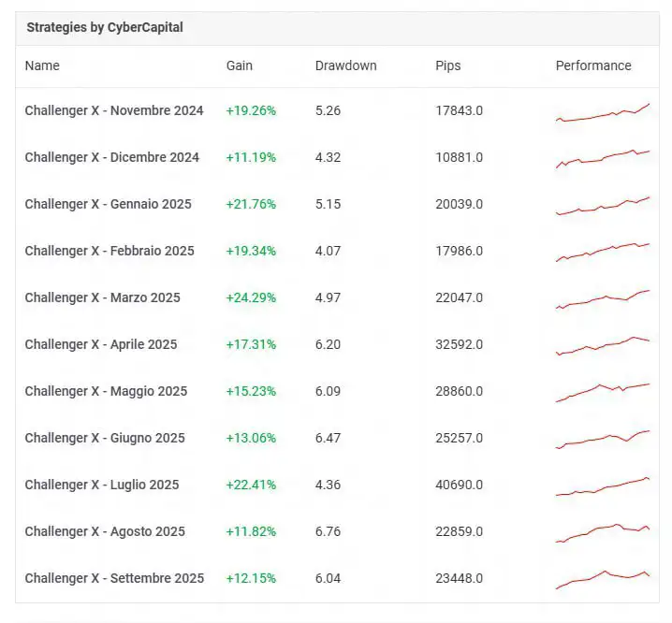Image resolution: width=672 pixels, height=623 pixels.
Task: Open Challenger X - Aprile 2025 strategy
Action: (100, 344)
